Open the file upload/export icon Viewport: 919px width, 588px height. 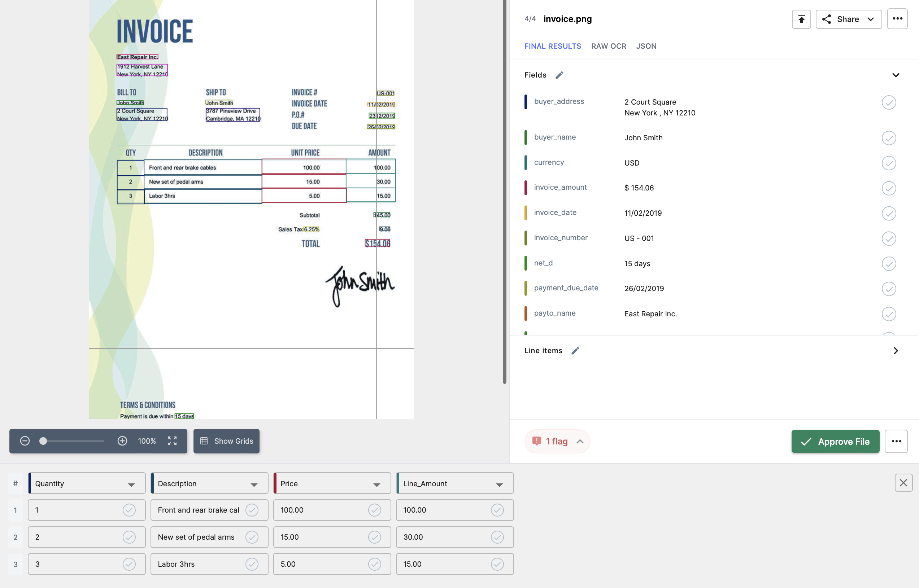click(x=801, y=19)
